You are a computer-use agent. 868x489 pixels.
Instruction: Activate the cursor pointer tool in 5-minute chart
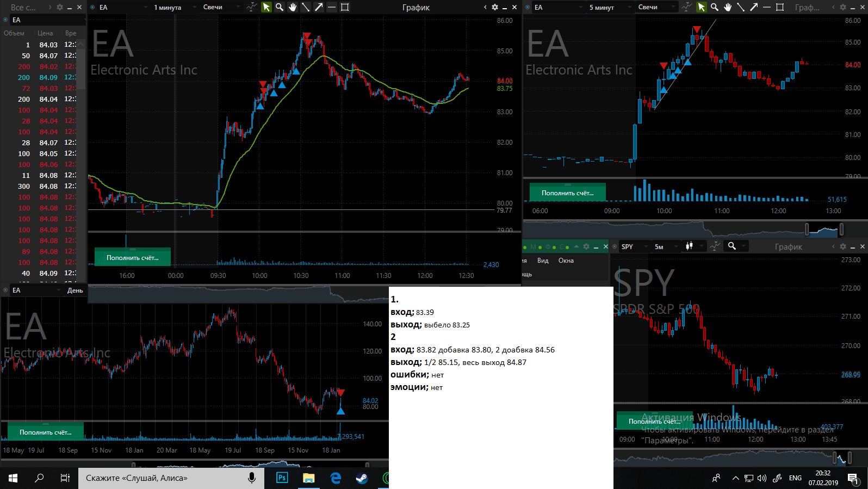pyautogui.click(x=702, y=7)
